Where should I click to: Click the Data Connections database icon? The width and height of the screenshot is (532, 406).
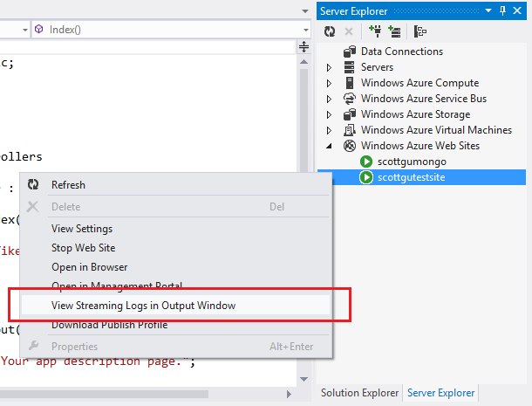(x=350, y=52)
